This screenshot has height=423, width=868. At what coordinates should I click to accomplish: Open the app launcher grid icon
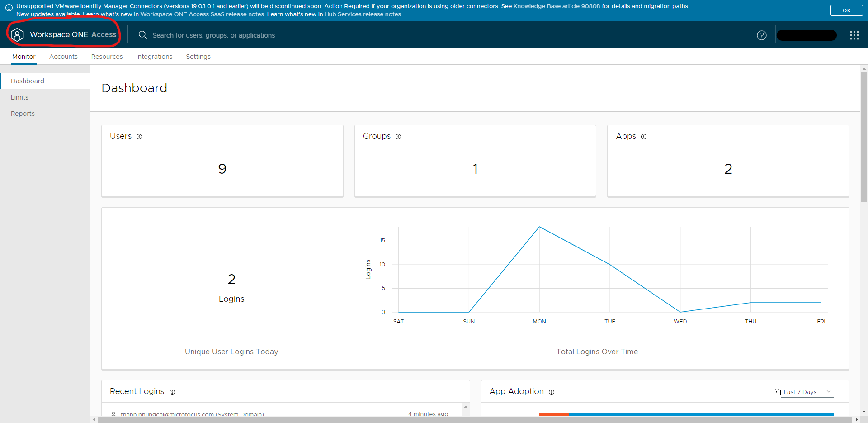(x=854, y=35)
